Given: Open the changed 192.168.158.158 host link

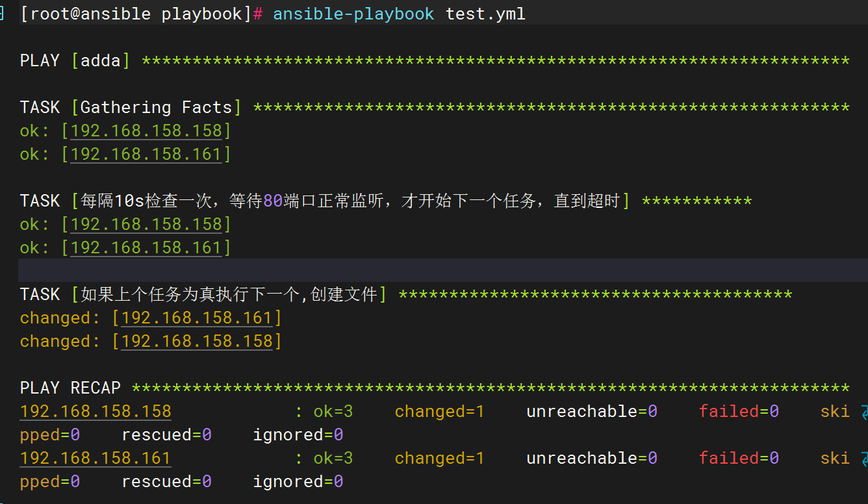Looking at the screenshot, I should [x=197, y=342].
